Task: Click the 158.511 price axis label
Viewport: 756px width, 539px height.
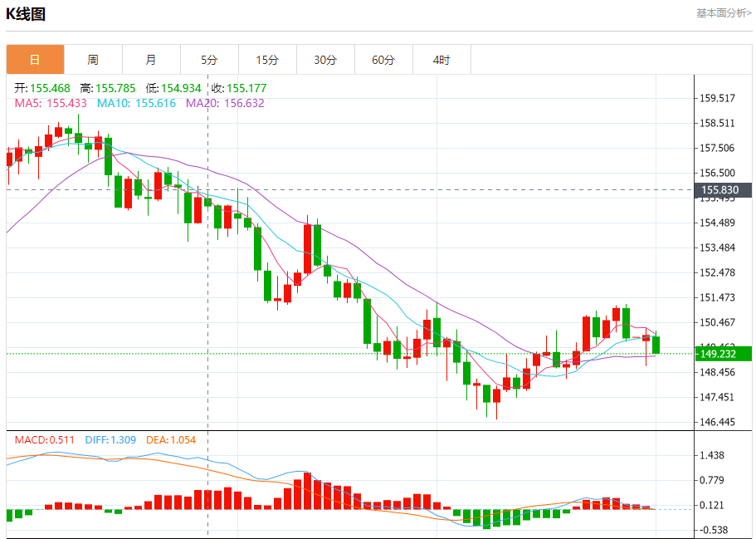Action: pos(718,123)
